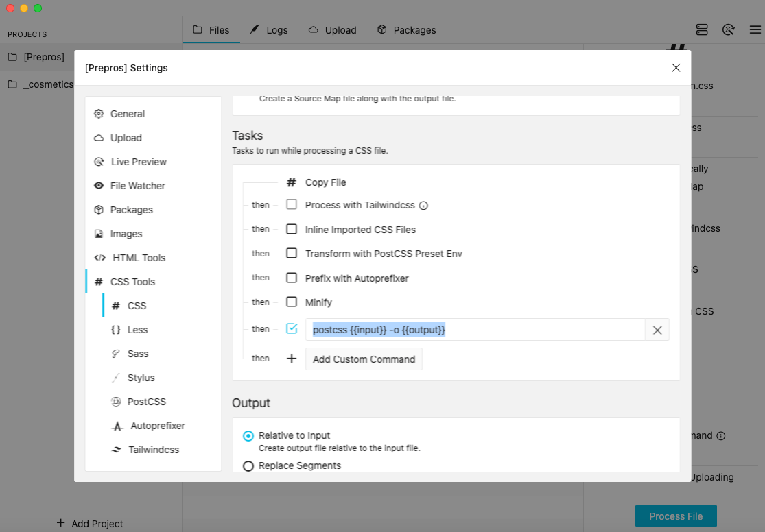Open Tailwindcss settings in sidebar

(x=153, y=450)
